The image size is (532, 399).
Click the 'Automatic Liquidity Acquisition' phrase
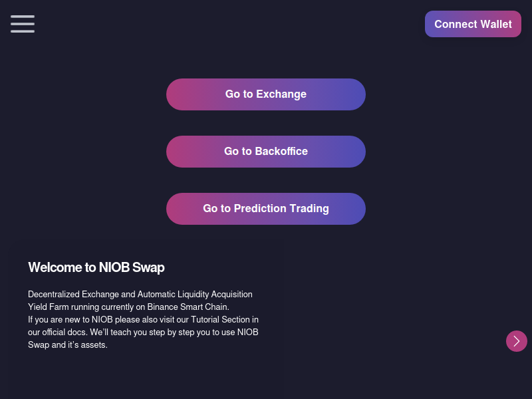click(195, 294)
